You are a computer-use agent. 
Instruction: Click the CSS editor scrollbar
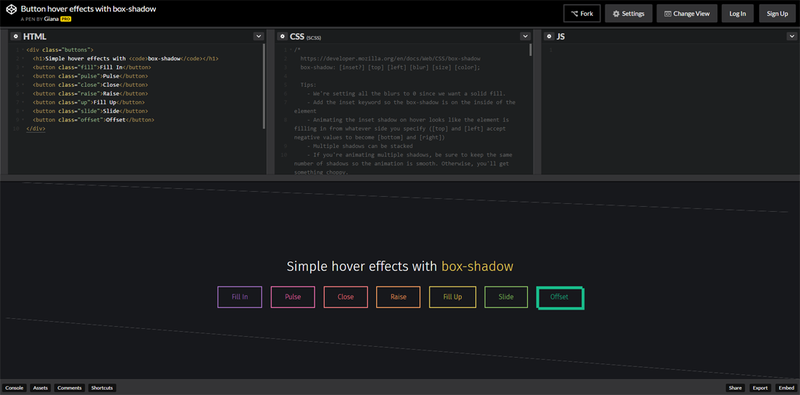pos(531,50)
